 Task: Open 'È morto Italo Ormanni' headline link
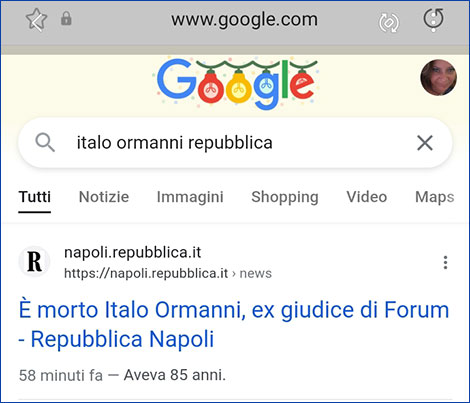click(234, 324)
